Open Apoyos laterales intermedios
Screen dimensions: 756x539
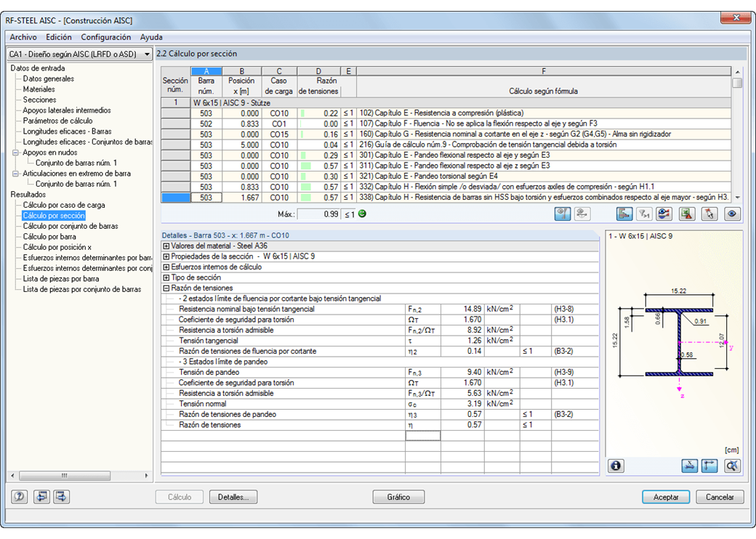tap(67, 110)
